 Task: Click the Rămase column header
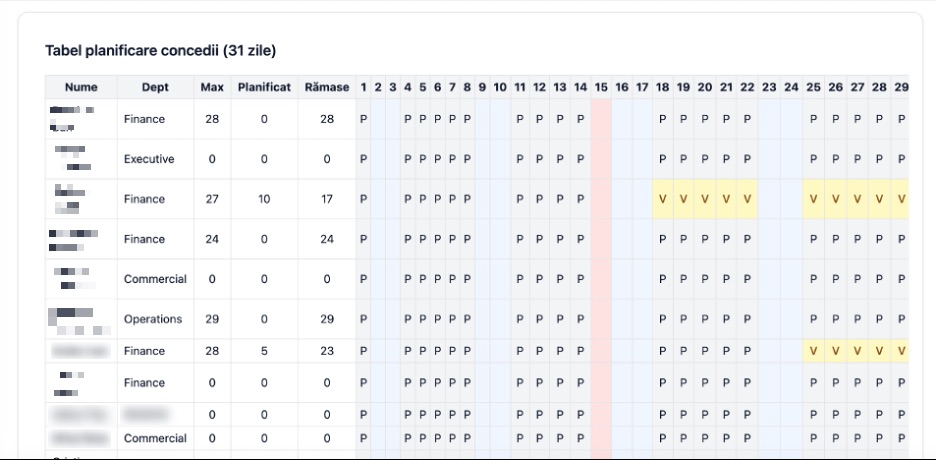tap(327, 87)
